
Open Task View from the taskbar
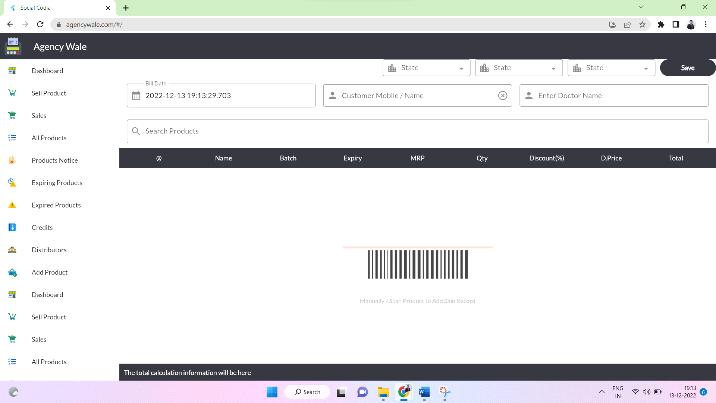341,392
